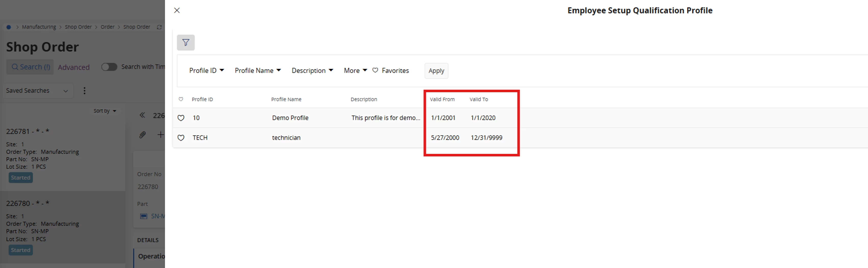Sort by Valid To column header
The width and height of the screenshot is (868, 268).
click(x=478, y=99)
